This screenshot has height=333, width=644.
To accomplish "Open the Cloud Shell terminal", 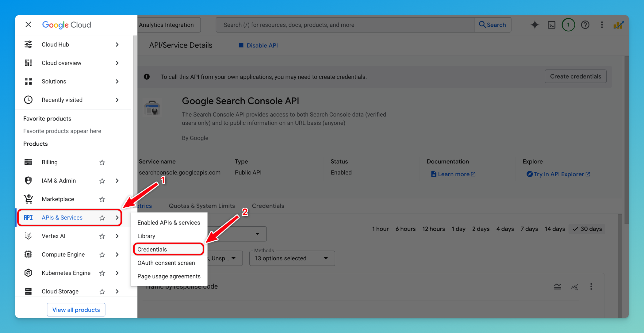I will 551,25.
